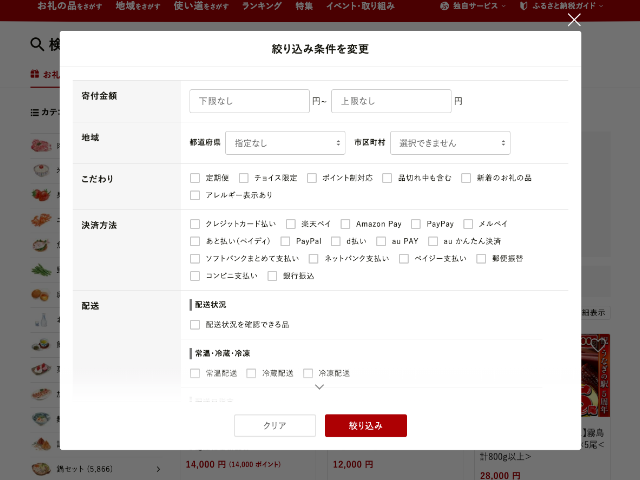This screenshot has height=480, width=640.
Task: Check the PayPay payment option
Action: 416,224
